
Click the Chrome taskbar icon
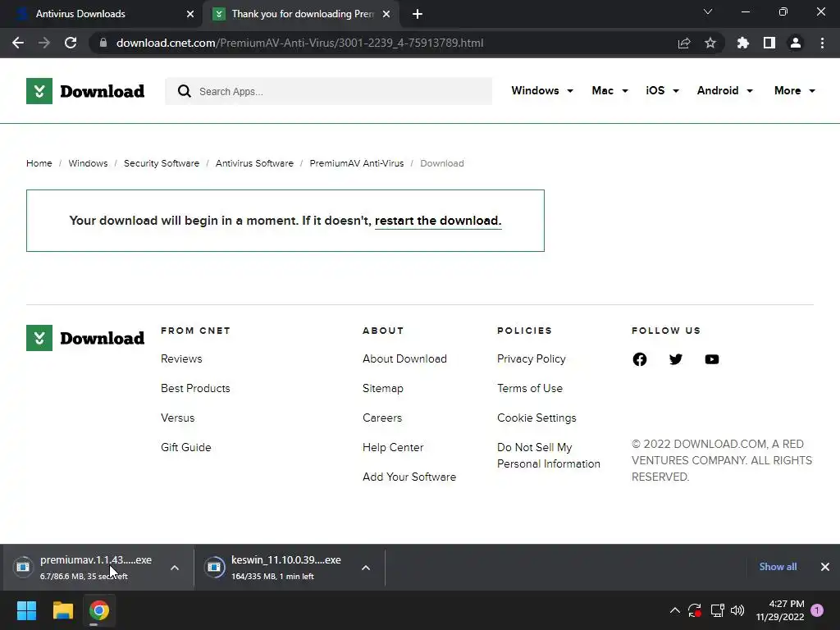pos(99,610)
